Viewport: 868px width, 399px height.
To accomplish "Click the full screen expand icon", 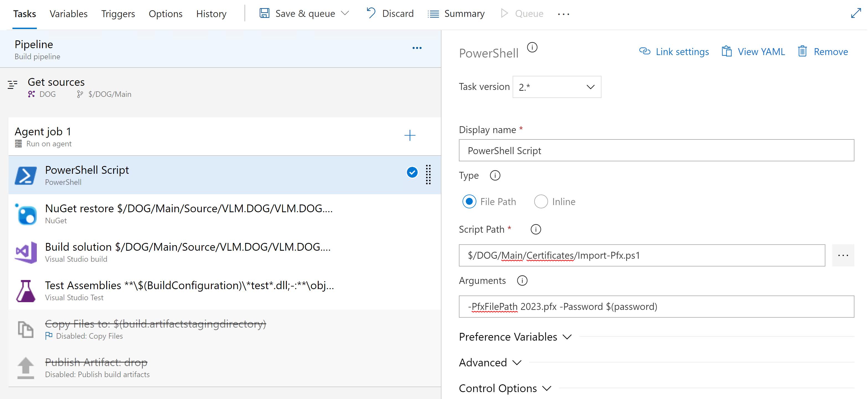I will (856, 14).
